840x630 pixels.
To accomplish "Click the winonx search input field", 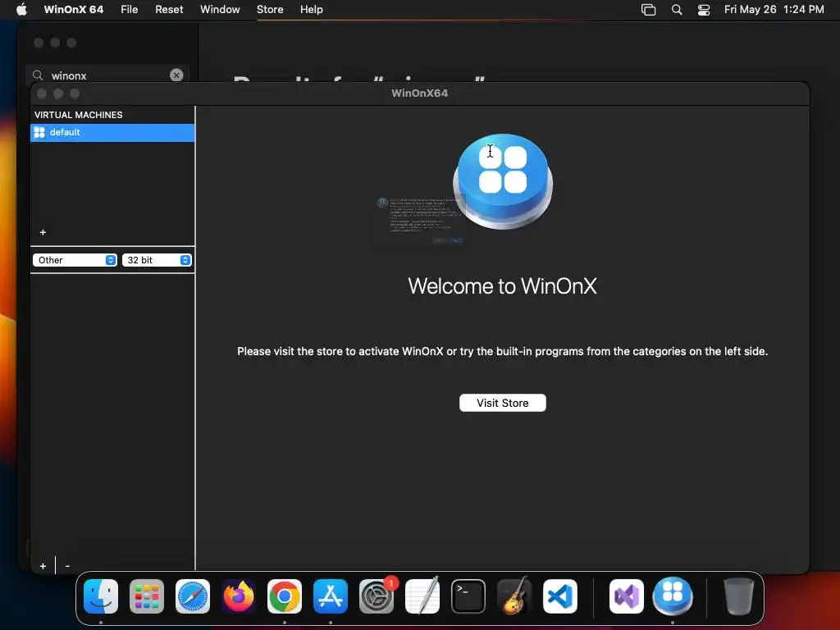I will tap(107, 75).
